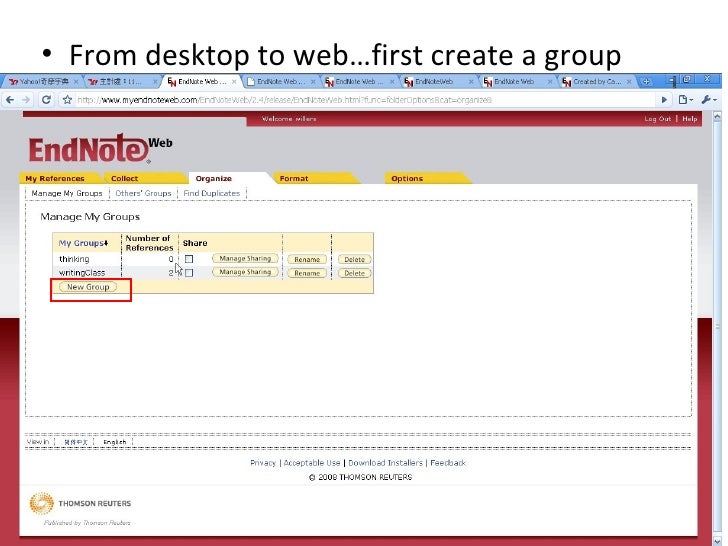Switch view language to Chinese
This screenshot has width=728, height=546.
(x=76, y=442)
